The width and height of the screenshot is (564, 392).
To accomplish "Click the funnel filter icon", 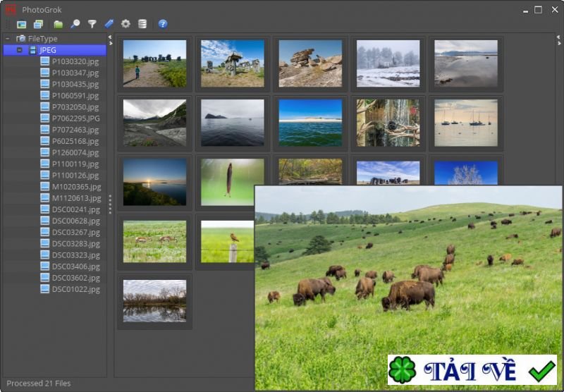I will click(x=92, y=24).
